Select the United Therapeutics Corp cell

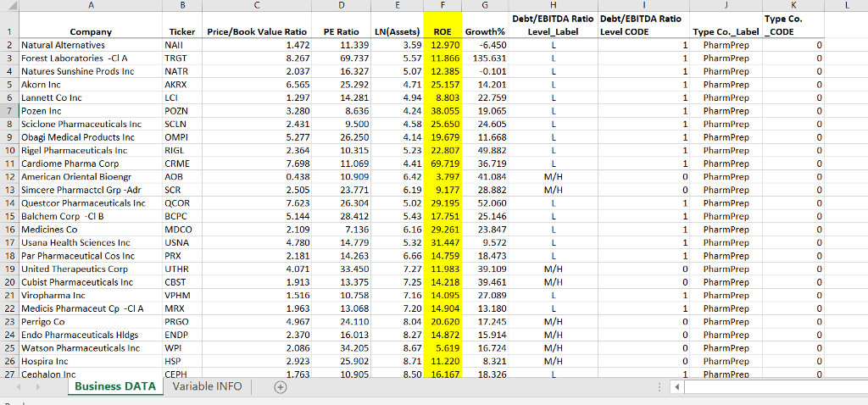tap(91, 269)
